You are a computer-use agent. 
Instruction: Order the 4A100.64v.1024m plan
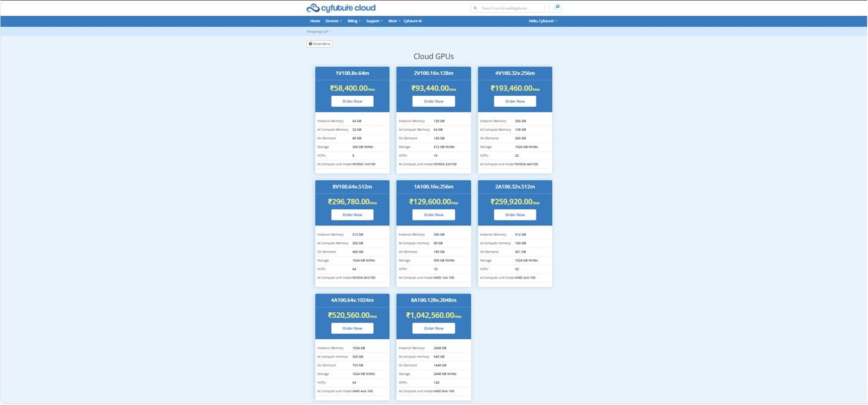pos(352,328)
